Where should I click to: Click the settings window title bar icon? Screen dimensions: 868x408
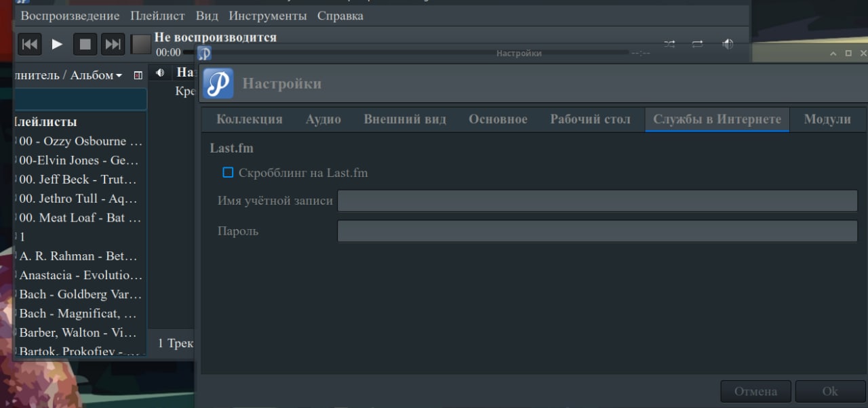204,53
